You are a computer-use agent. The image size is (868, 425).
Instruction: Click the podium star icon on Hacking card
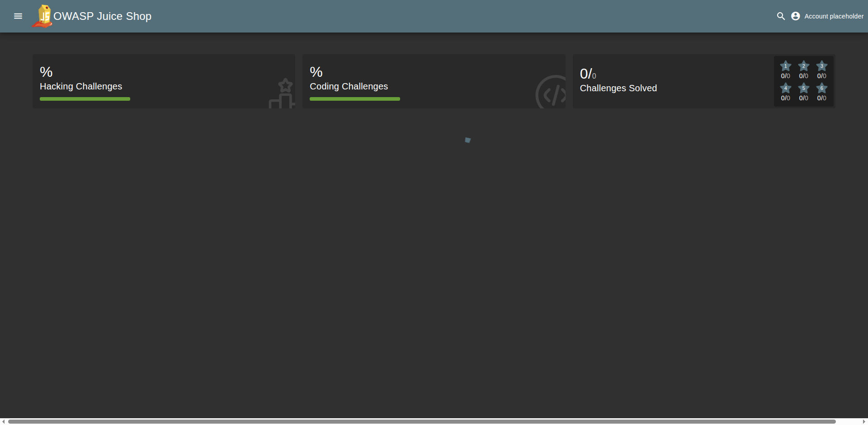click(x=282, y=94)
